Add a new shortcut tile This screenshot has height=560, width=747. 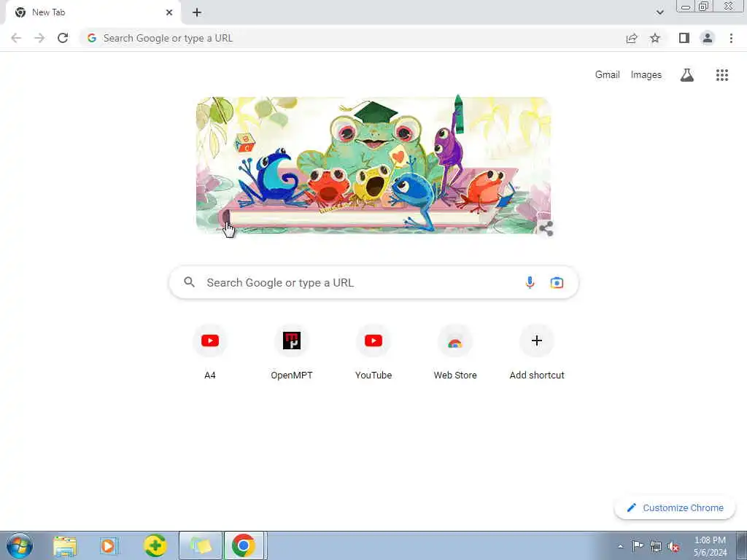pyautogui.click(x=537, y=352)
